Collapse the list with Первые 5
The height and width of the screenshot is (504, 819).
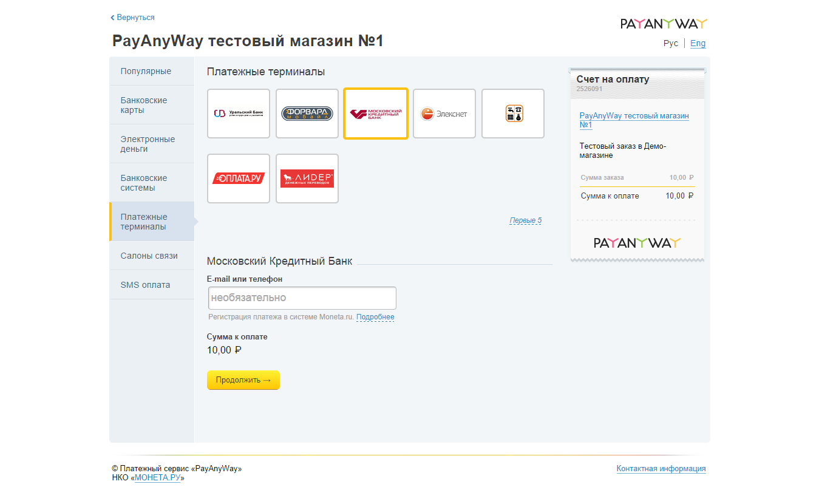pos(526,220)
